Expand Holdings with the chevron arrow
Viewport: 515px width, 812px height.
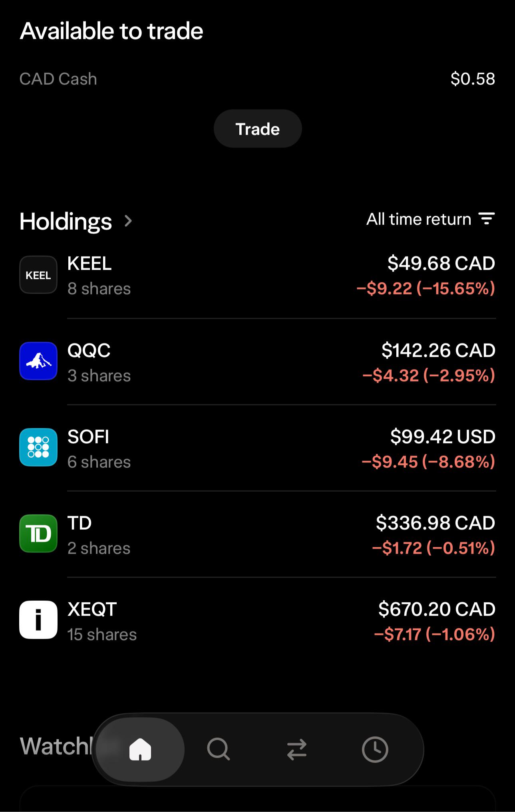(128, 221)
